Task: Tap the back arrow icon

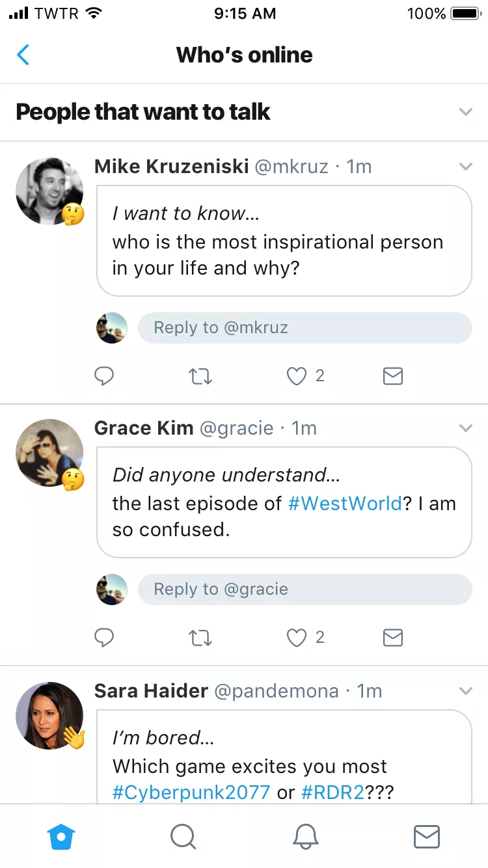Action: click(x=23, y=55)
